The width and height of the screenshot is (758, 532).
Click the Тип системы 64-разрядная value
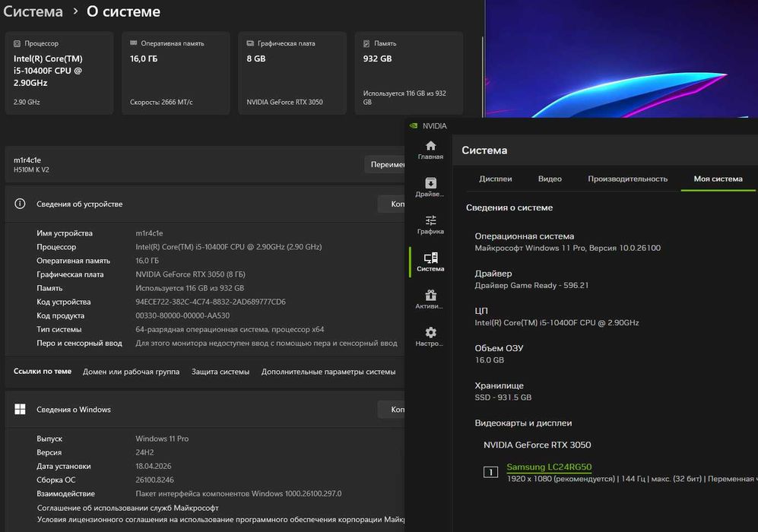[230, 330]
